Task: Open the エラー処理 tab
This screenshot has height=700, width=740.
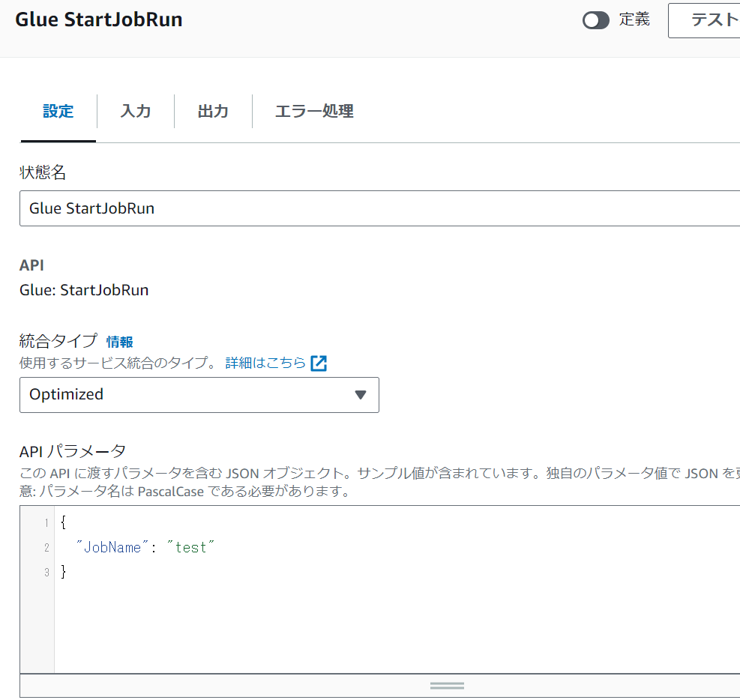Action: tap(314, 112)
